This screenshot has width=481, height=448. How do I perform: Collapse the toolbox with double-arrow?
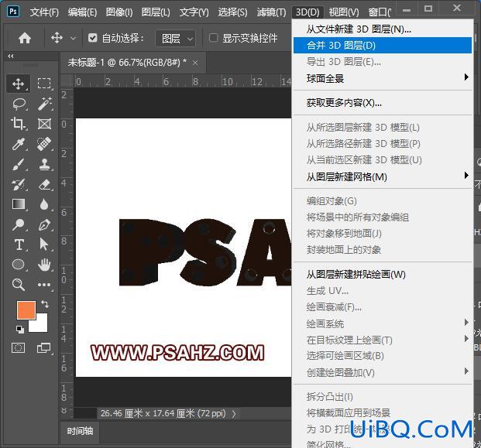11,56
